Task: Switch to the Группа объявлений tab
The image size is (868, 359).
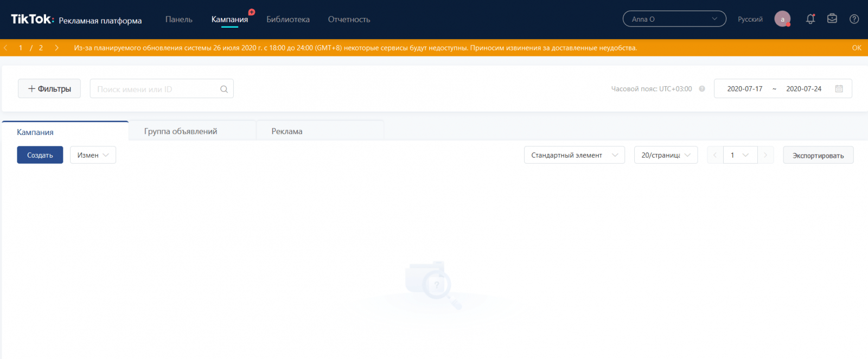Action: (x=181, y=131)
